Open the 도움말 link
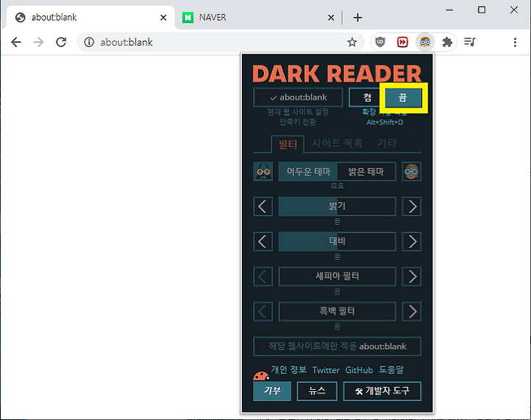 (x=391, y=370)
